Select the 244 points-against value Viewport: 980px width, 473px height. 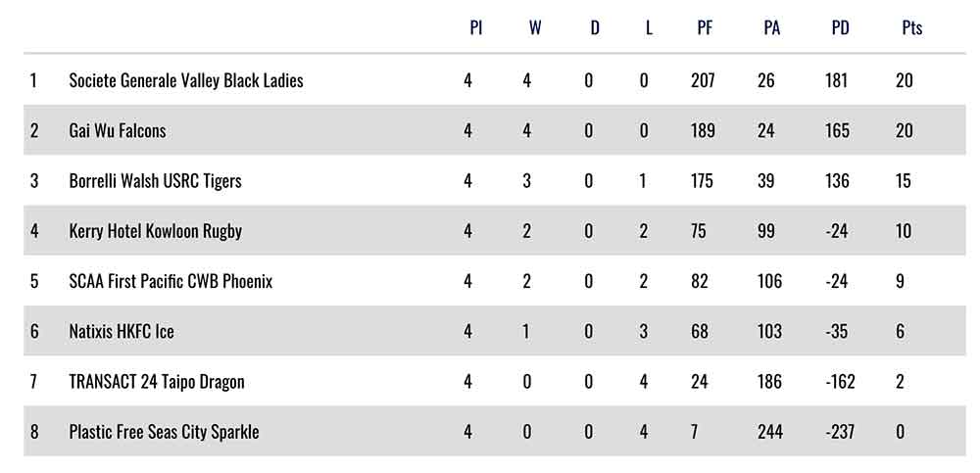coord(771,431)
